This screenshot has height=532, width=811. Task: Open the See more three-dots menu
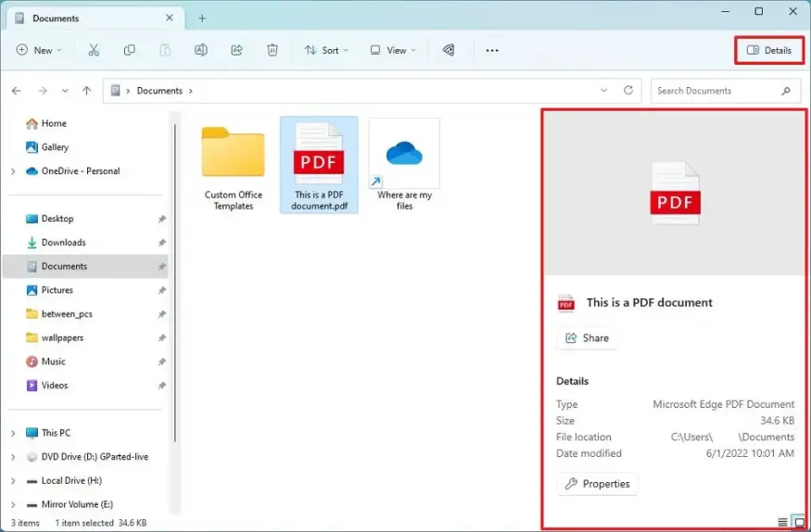point(492,50)
